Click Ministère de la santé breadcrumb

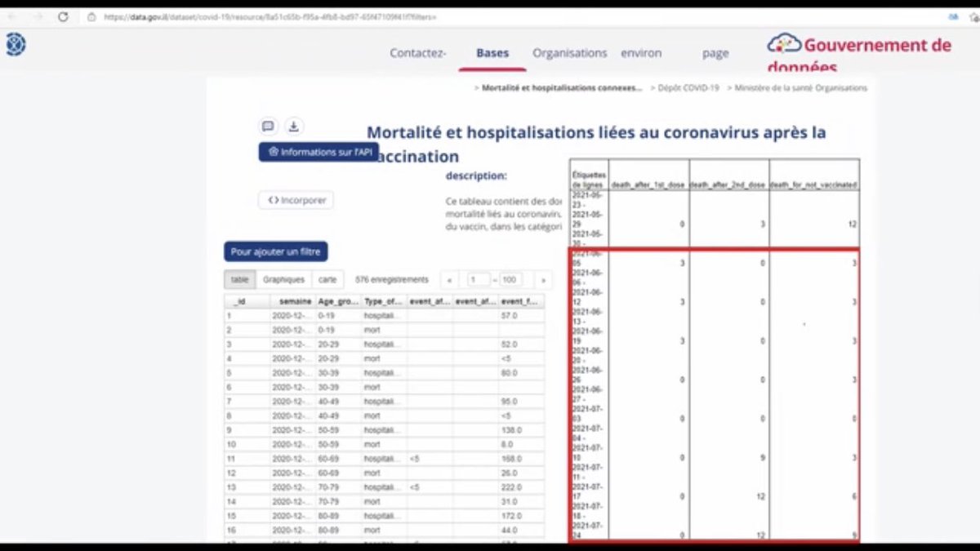click(800, 88)
